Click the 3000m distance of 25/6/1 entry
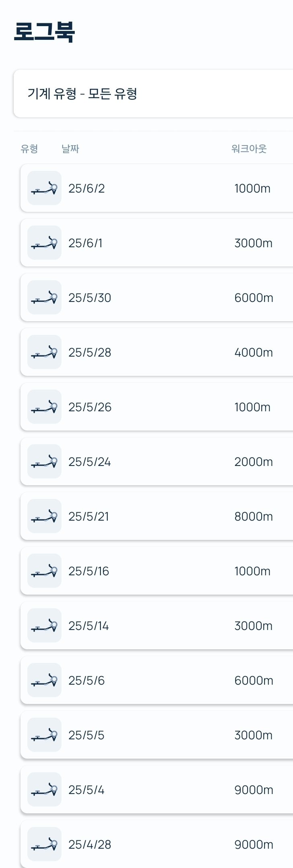The image size is (293, 868). (x=254, y=243)
